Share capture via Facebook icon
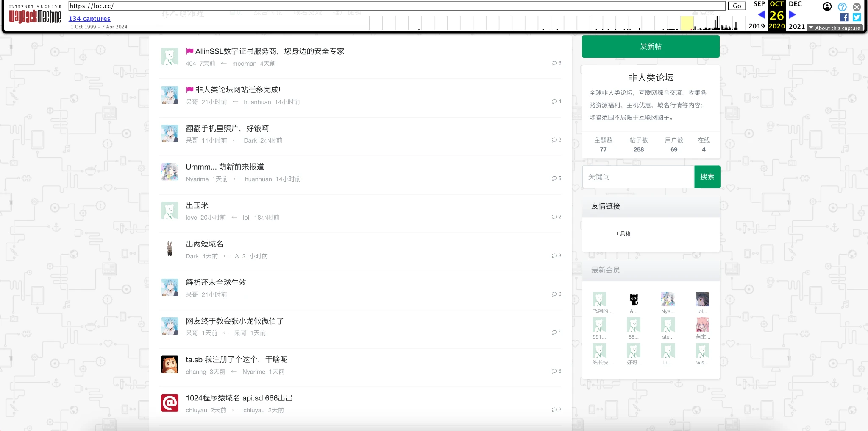The width and height of the screenshot is (868, 431). click(x=844, y=17)
